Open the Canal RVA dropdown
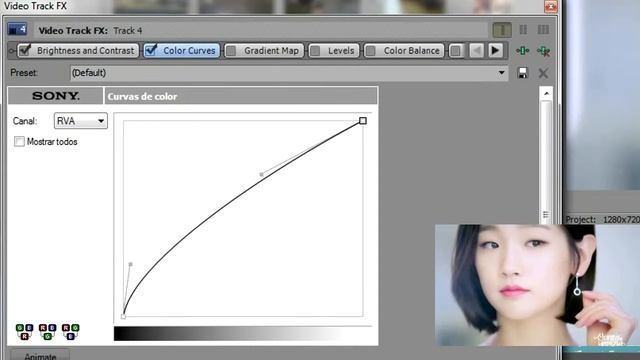The image size is (640, 360). click(x=81, y=121)
